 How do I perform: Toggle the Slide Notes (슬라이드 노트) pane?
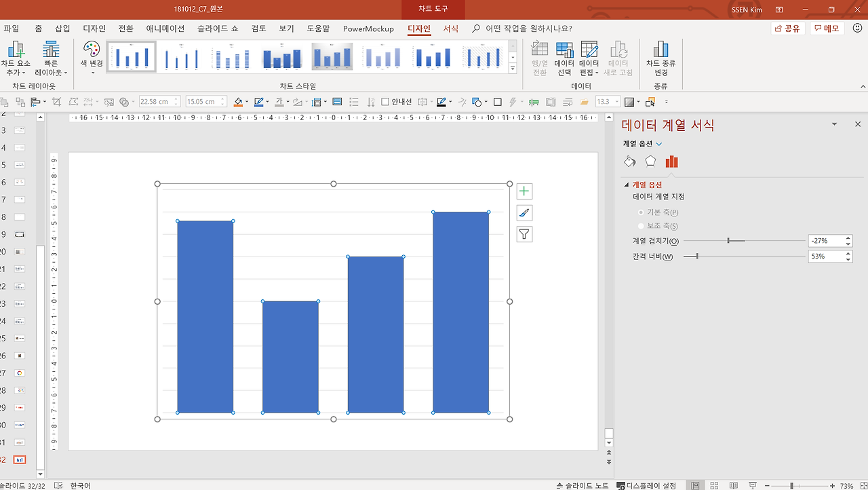click(x=583, y=486)
